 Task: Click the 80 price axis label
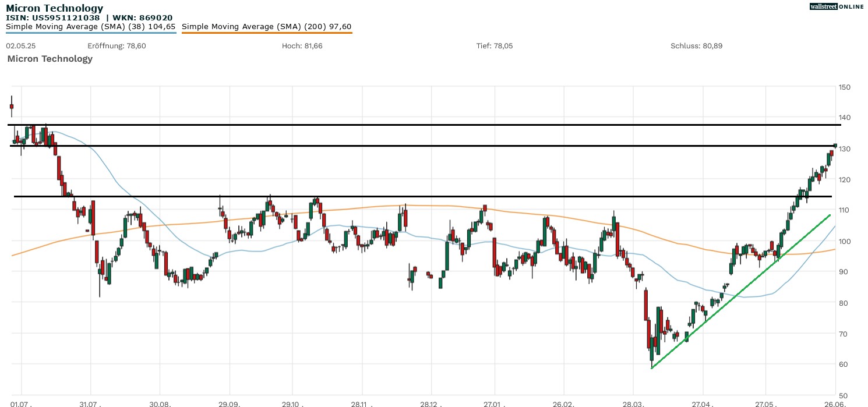pos(842,303)
